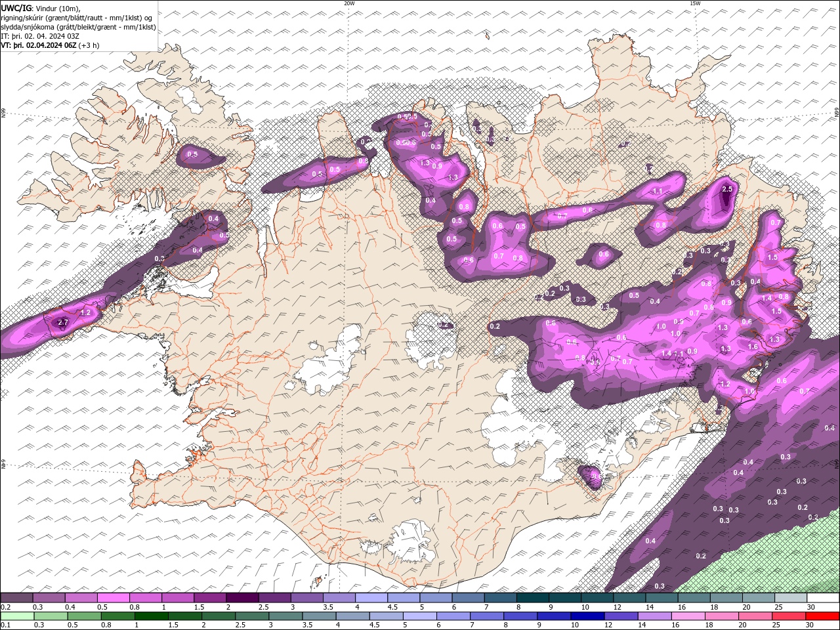Select the 0.2 dark mauve swatch in purple legend row
The width and height of the screenshot is (840, 630).
(x=16, y=598)
